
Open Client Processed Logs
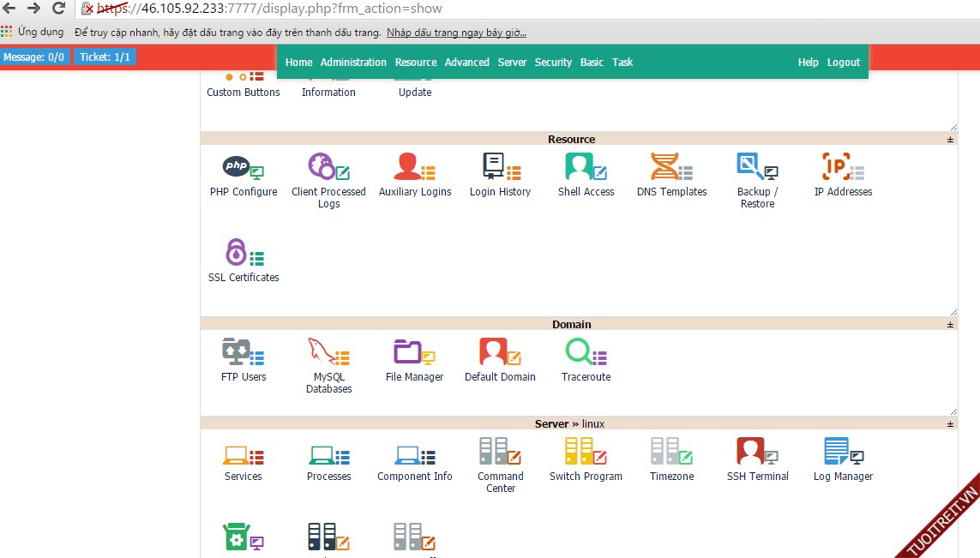328,167
